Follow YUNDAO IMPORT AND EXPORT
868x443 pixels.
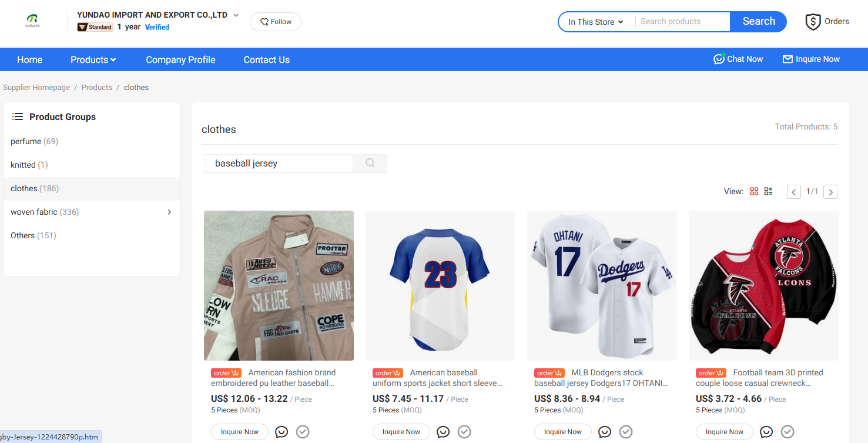click(275, 21)
